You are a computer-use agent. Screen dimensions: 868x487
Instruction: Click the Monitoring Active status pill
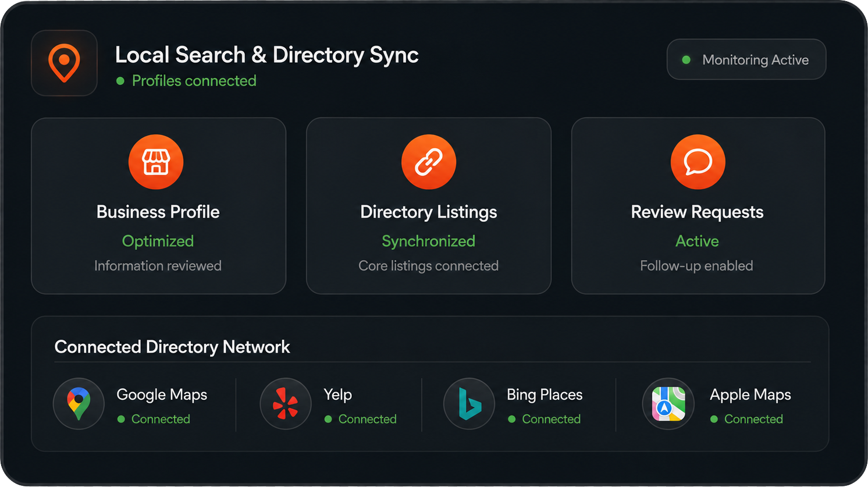746,59
